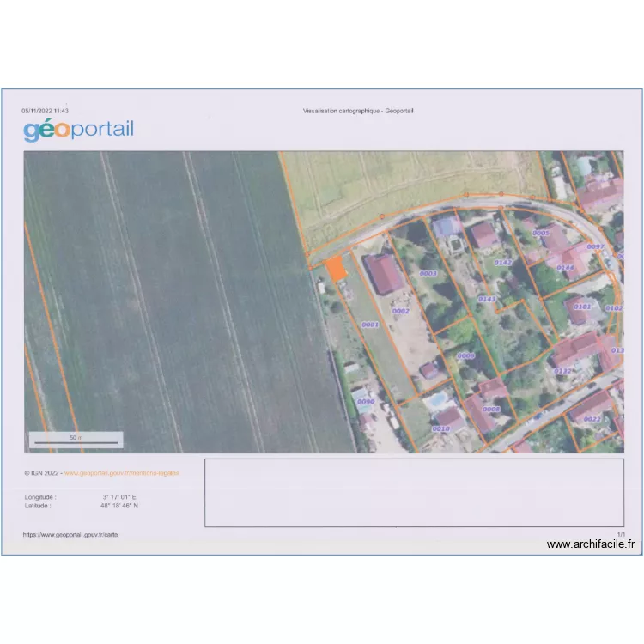The width and height of the screenshot is (644, 644).
Task: Select parcel label 0001 on map
Action: tap(370, 325)
